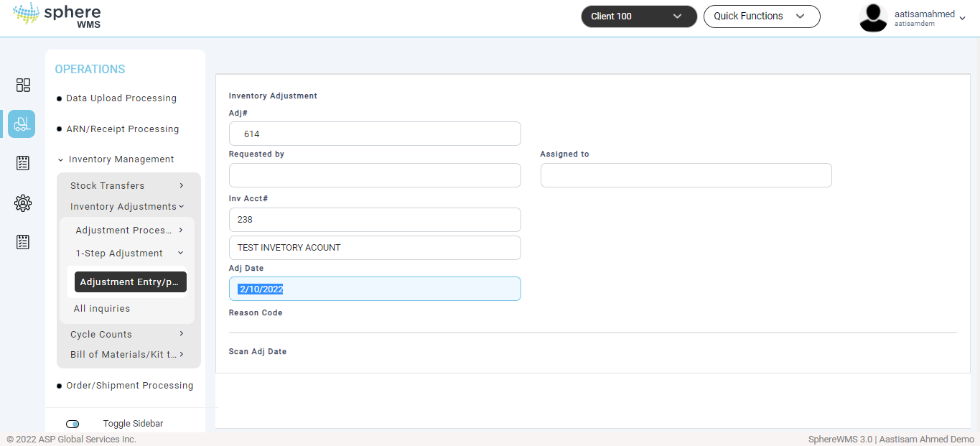Select the forklift operations icon
The height and width of the screenshot is (446, 980).
pyautogui.click(x=22, y=124)
